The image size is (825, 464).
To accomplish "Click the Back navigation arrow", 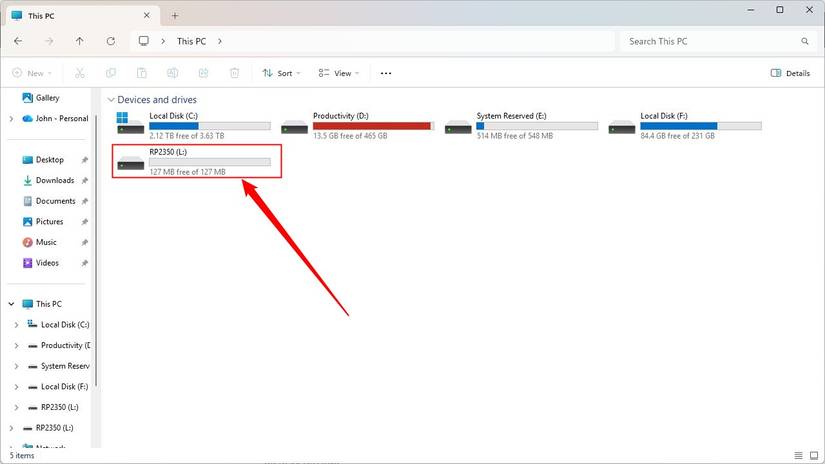I will tap(18, 41).
